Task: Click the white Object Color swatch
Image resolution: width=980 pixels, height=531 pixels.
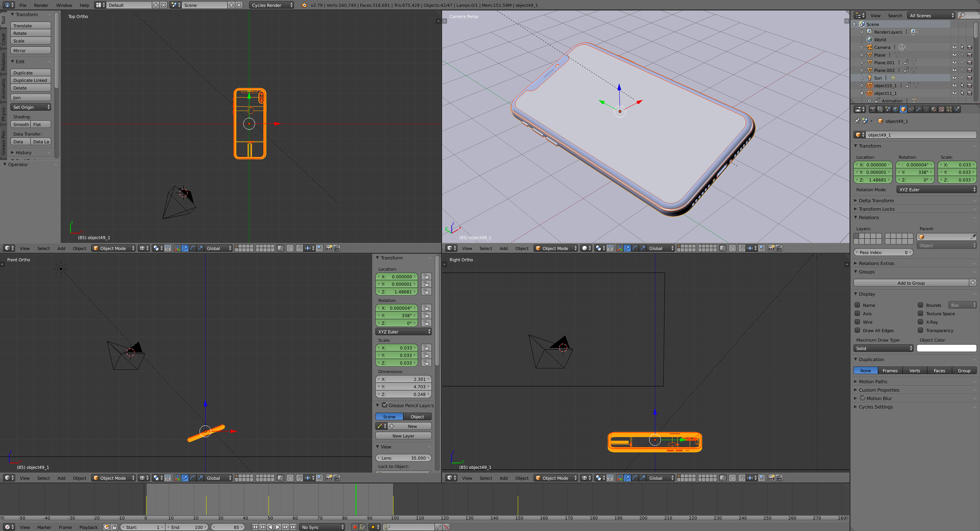Action: pos(946,348)
